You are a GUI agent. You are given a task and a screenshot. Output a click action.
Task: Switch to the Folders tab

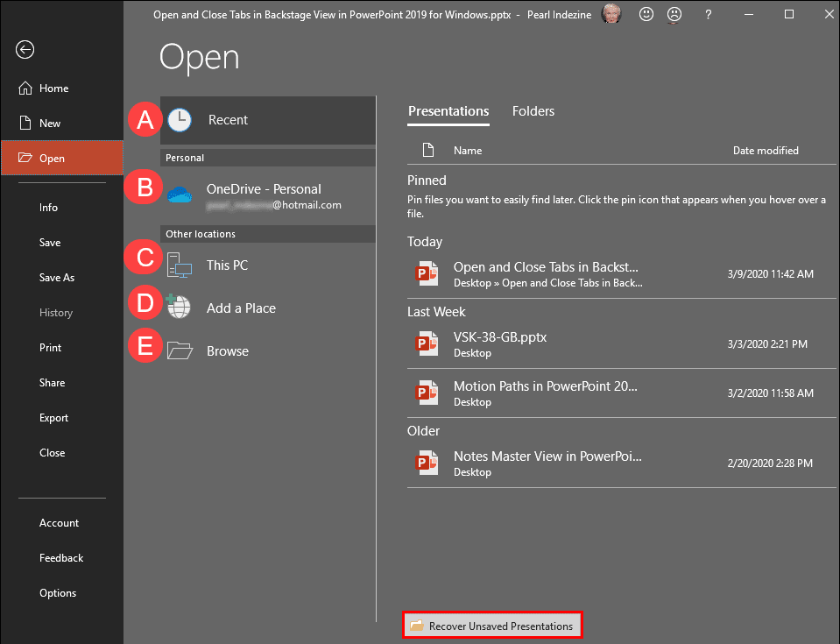[533, 111]
